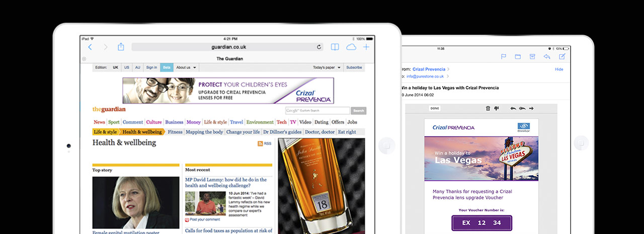This screenshot has height=234, width=644.
Task: Click the Hide link in email header
Action: pos(559,69)
